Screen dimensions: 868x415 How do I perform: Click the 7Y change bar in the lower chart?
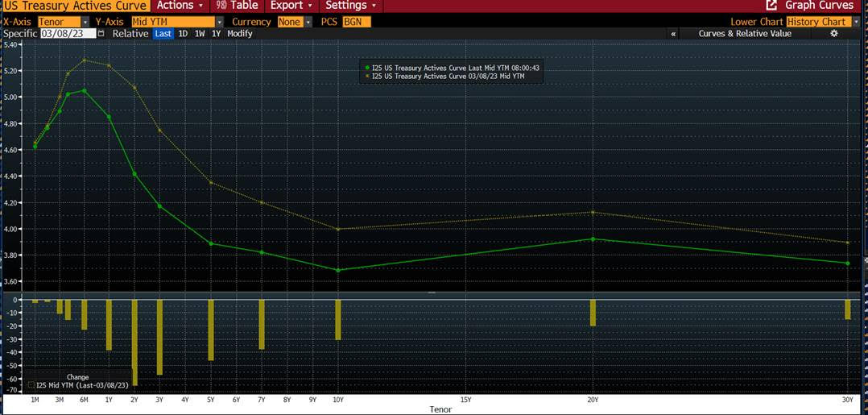(x=261, y=325)
